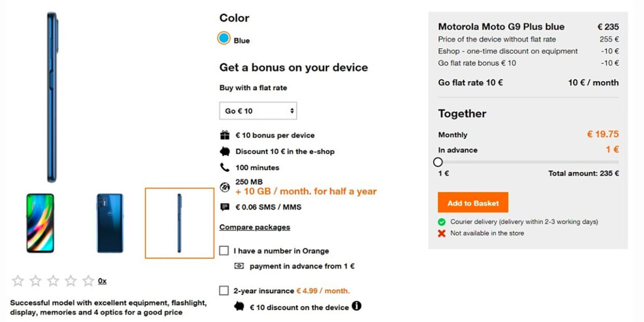644x322 pixels.
Task: Select the front view phone thumbnail
Action: point(40,223)
